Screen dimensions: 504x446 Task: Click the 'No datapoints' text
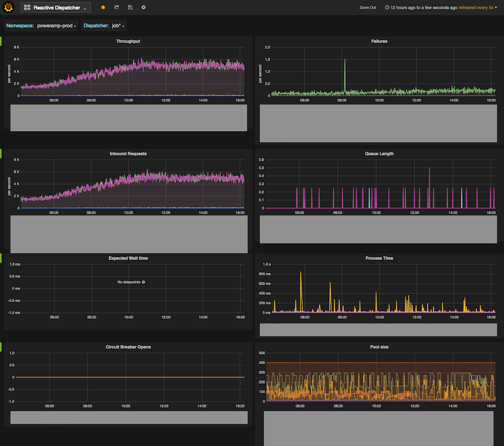click(x=129, y=282)
